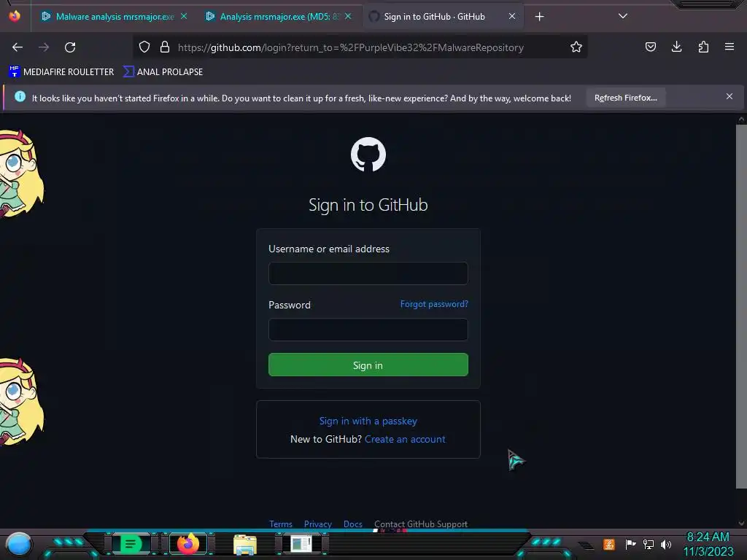
Task: Click the page vertical scrollbar
Action: coord(741,306)
